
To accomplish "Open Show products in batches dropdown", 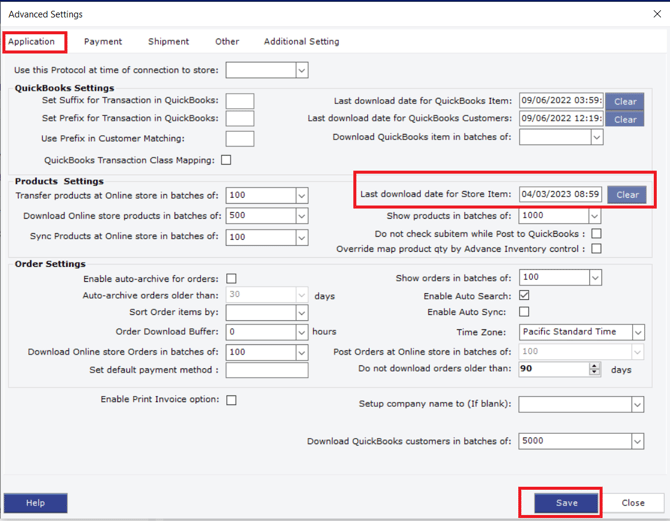I will click(594, 216).
